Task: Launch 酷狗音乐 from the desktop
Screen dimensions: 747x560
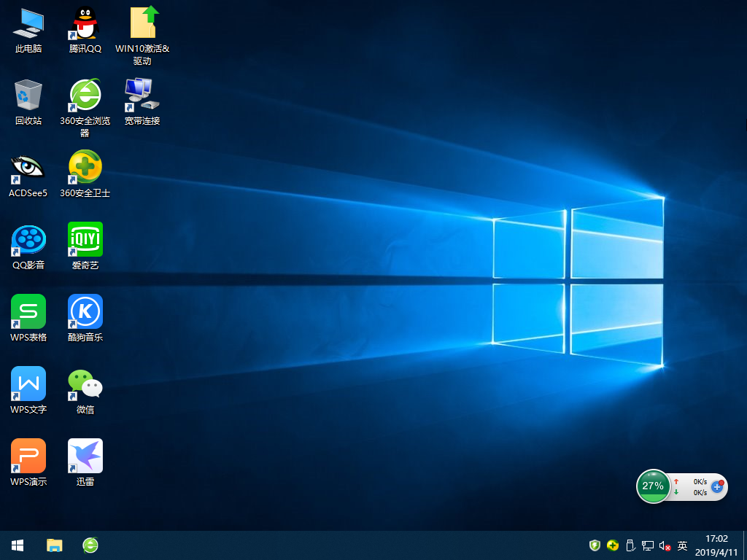Action: [85, 312]
